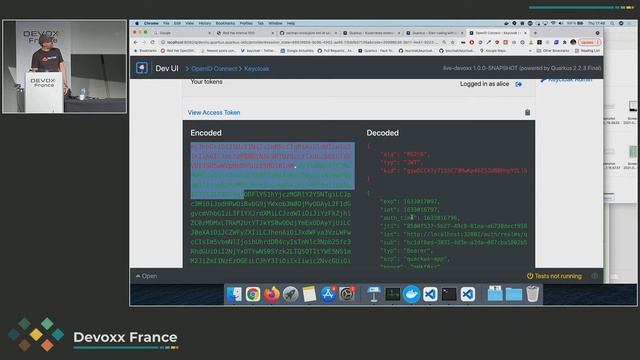Image resolution: width=640 pixels, height=360 pixels.
Task: Switch to the Red Hat Internal SSO tab
Action: point(244,33)
